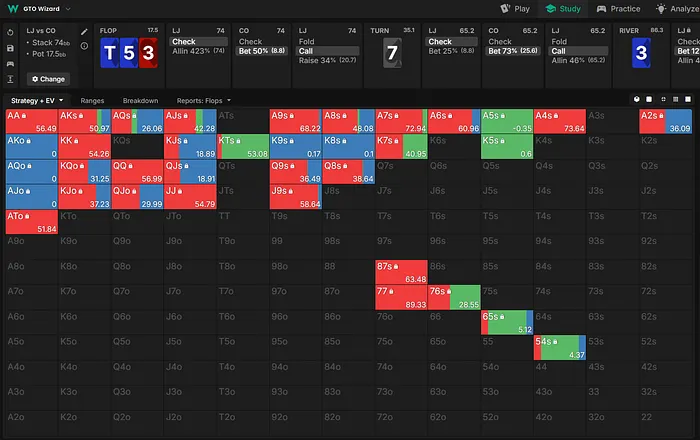Click the gamepad icon in left sidebar
Viewport: 700px width, 440px height.
pos(9,63)
